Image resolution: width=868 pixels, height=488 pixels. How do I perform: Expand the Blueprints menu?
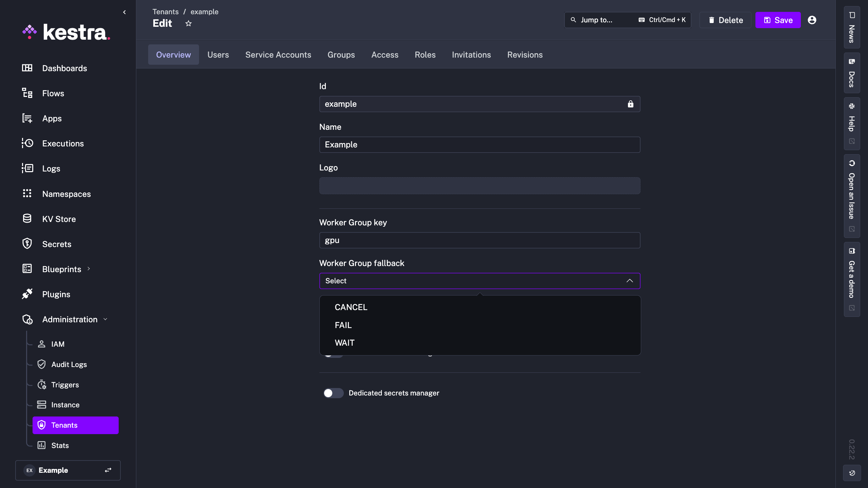coord(88,269)
